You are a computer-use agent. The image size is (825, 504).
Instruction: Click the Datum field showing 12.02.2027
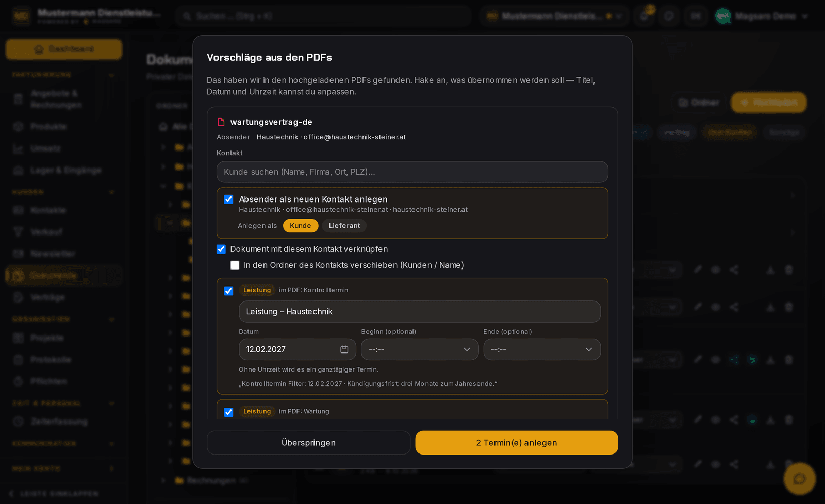pyautogui.click(x=298, y=349)
